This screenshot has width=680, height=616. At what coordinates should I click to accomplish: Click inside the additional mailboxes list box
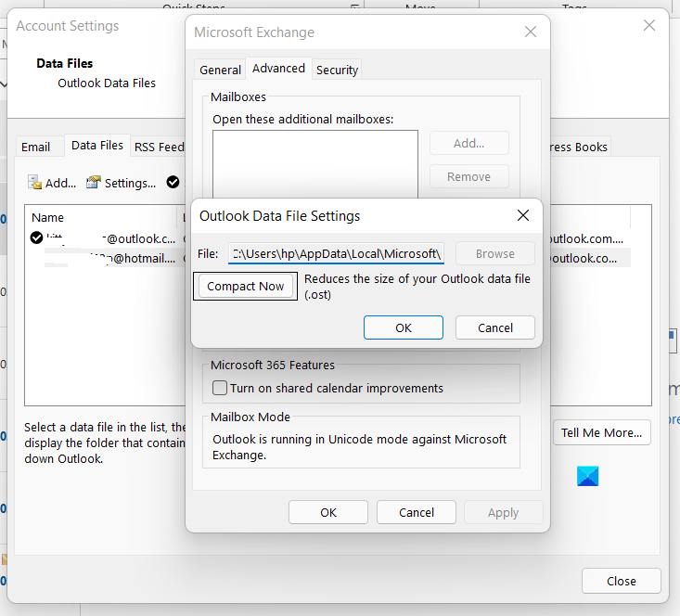point(315,164)
